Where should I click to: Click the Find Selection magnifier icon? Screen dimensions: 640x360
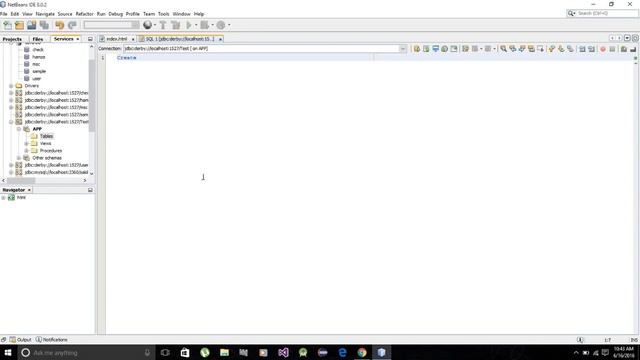(x=504, y=49)
